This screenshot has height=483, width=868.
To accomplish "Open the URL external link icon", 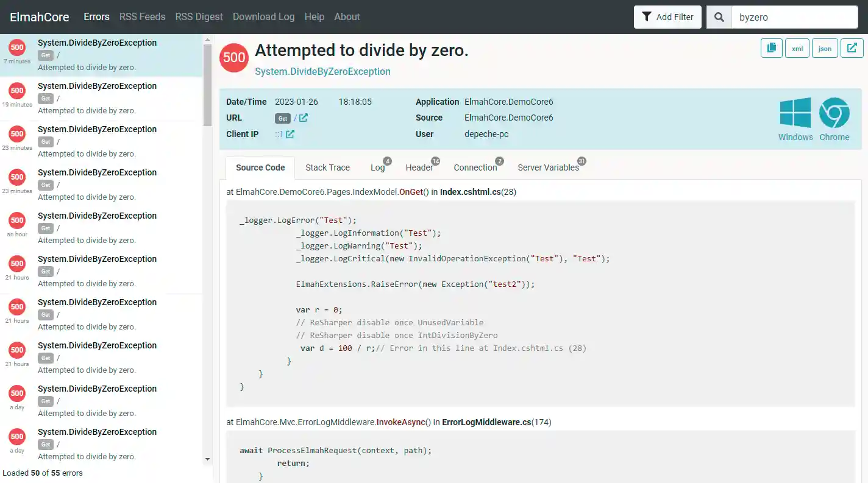I will click(303, 118).
